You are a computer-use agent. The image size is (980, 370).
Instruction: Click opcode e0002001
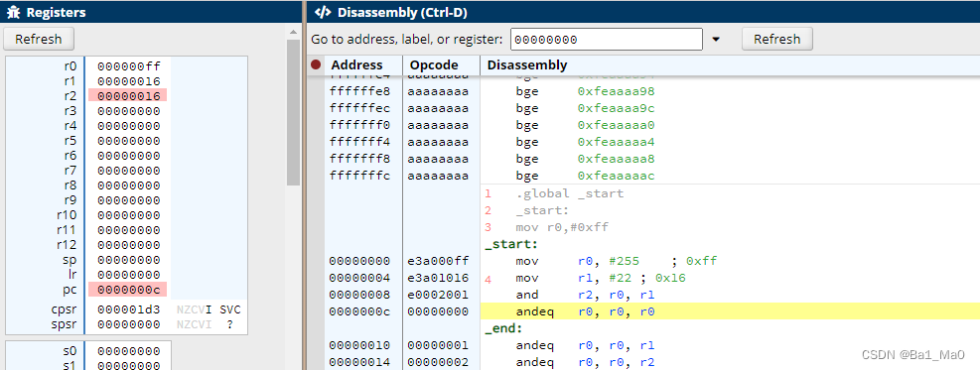438,295
